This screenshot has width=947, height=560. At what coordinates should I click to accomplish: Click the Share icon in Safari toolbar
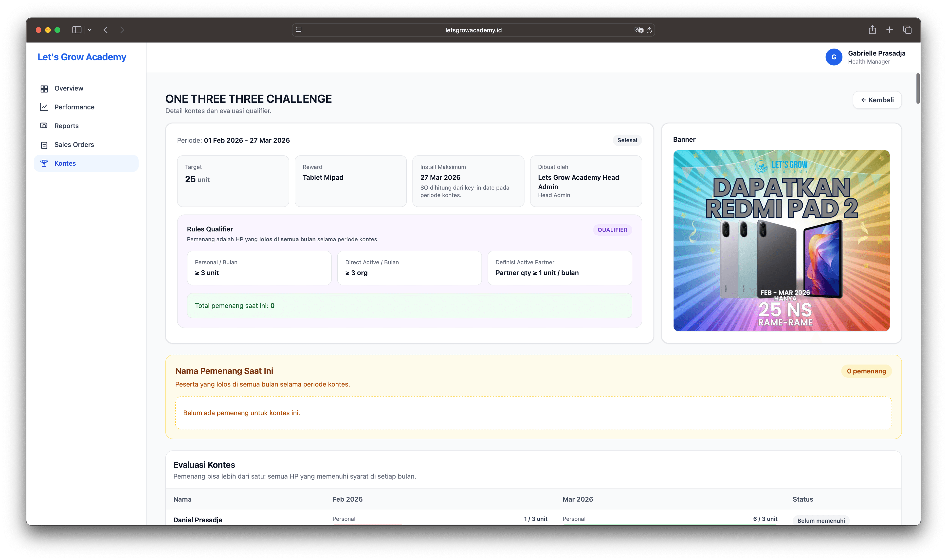tap(872, 29)
